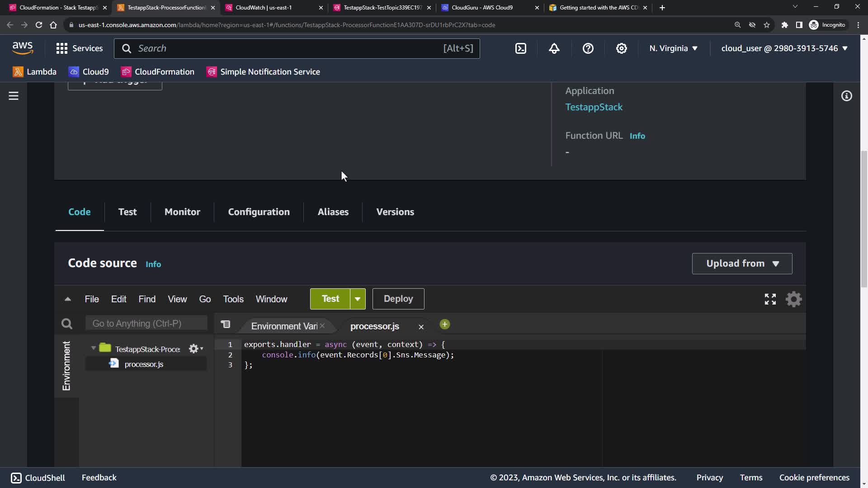
Task: Open the Tools menu in the editor
Action: [x=233, y=299]
